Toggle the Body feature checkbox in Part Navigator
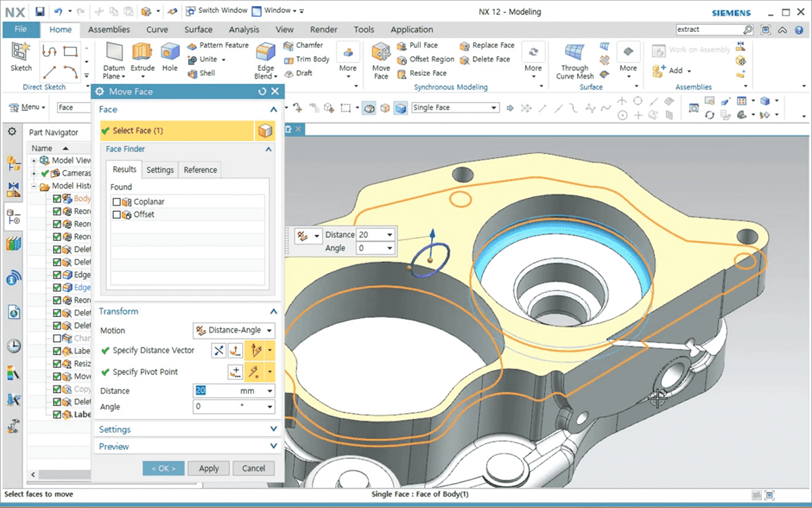 pos(57,198)
